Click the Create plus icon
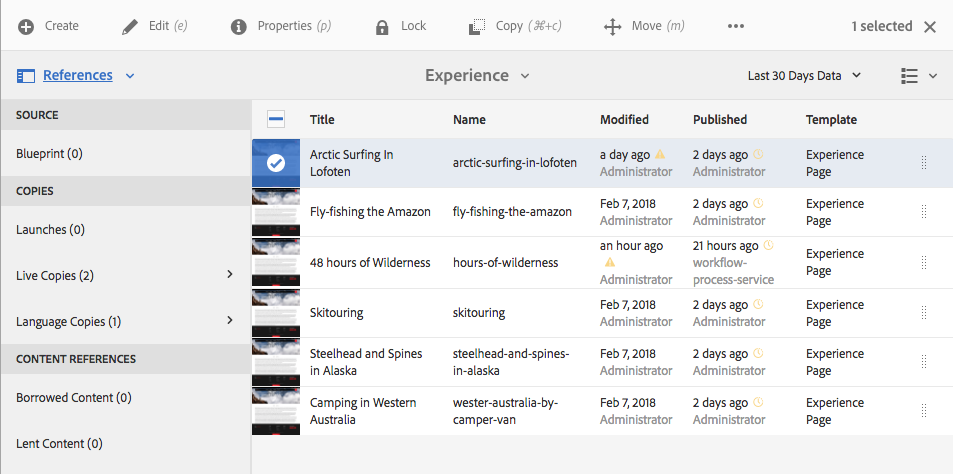The image size is (953, 474). [x=26, y=26]
